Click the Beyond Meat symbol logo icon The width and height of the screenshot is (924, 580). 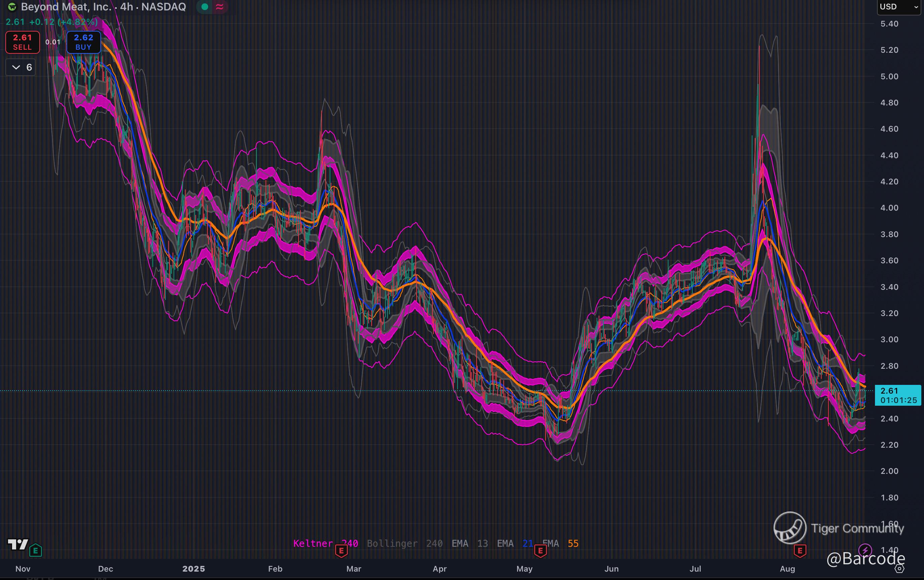point(12,7)
